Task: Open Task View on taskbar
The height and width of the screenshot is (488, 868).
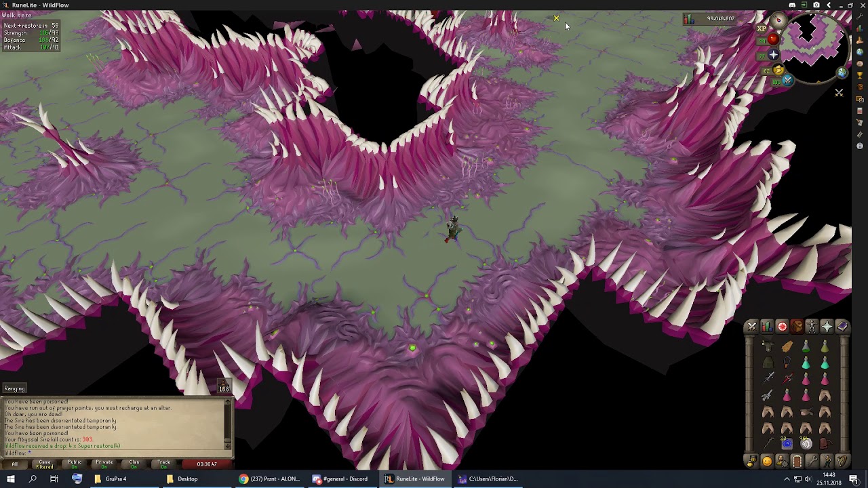Action: (x=54, y=479)
